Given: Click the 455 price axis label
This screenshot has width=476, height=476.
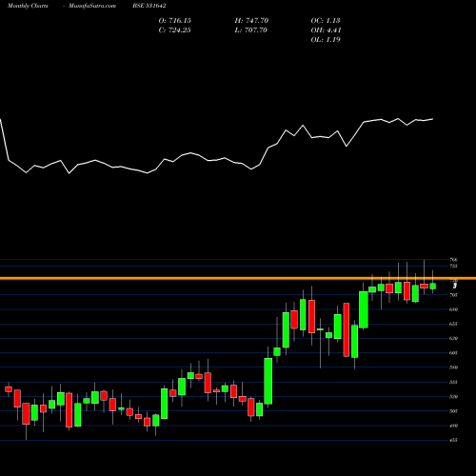Looking at the screenshot, I should pos(454,440).
